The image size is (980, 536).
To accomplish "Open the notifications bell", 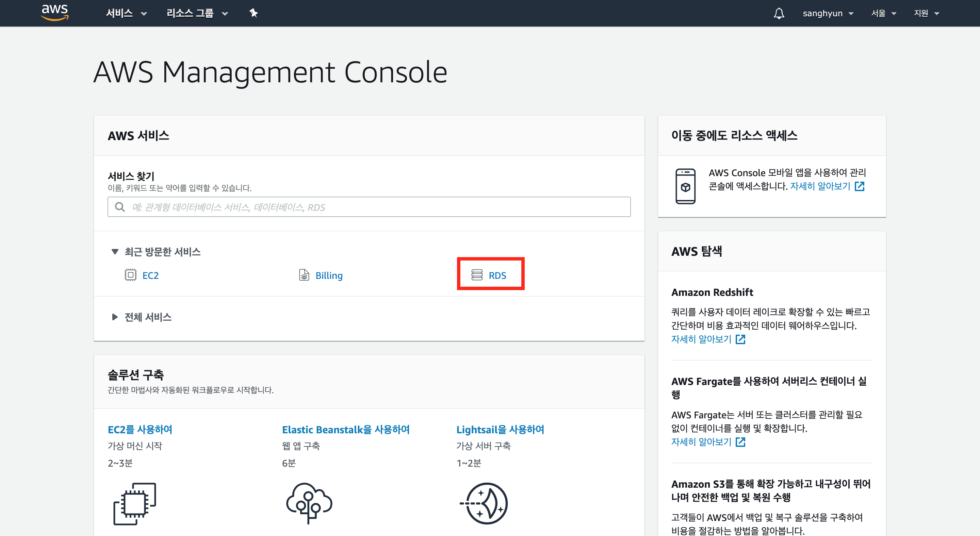I will click(779, 13).
